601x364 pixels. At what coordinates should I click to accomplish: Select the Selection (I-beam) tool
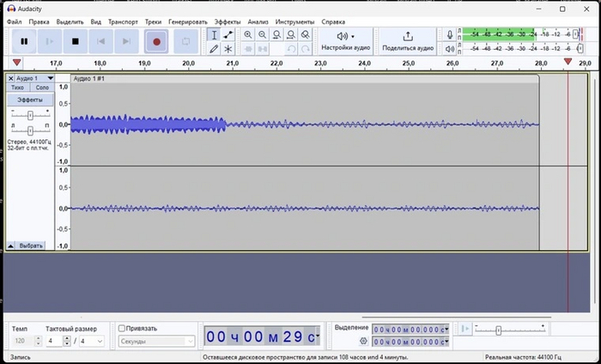214,34
